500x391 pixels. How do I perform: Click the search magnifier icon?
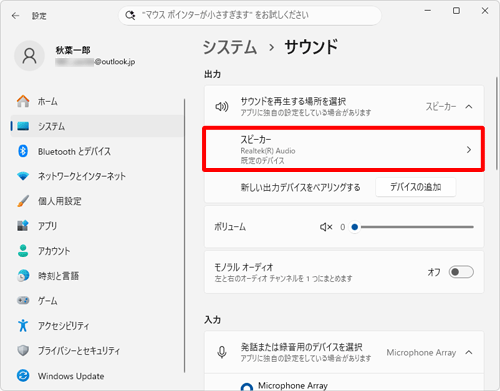click(x=130, y=15)
